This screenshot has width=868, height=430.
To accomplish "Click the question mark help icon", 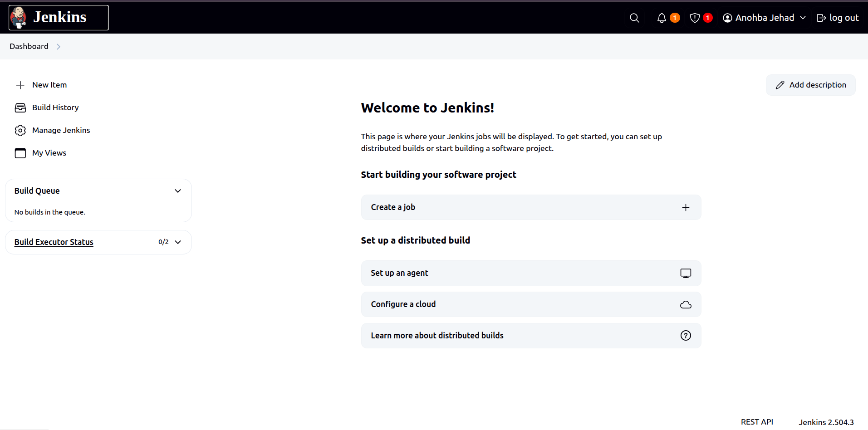I will point(686,336).
